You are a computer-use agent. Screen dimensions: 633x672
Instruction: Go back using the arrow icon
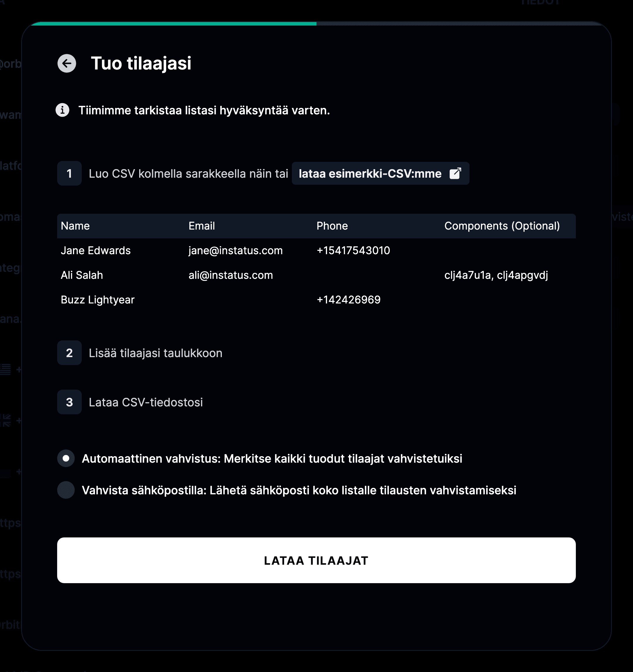[67, 63]
